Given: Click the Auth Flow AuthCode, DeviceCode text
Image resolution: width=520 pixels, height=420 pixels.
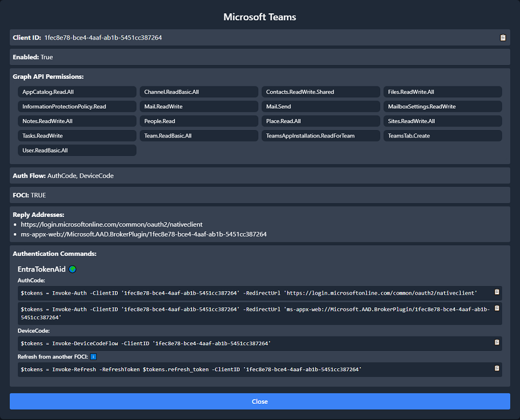Looking at the screenshot, I should [x=80, y=176].
